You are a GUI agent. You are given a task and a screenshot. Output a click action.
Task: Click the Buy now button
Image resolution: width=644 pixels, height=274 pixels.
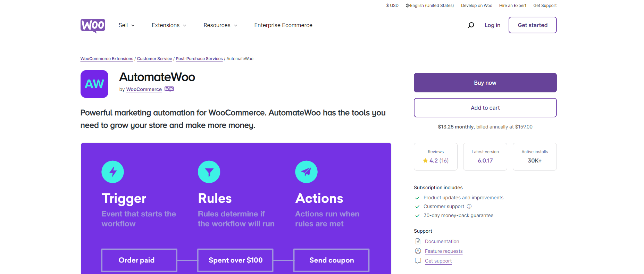click(485, 83)
